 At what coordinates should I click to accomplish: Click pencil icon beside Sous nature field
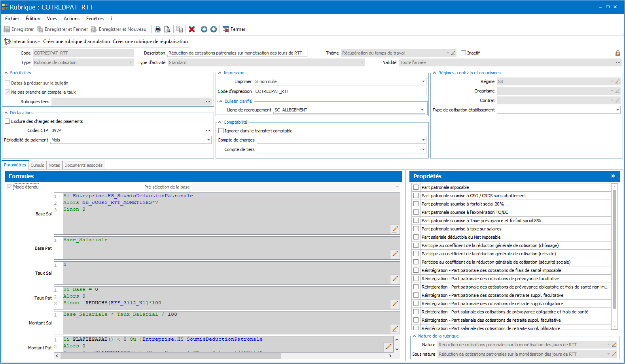coord(614,354)
